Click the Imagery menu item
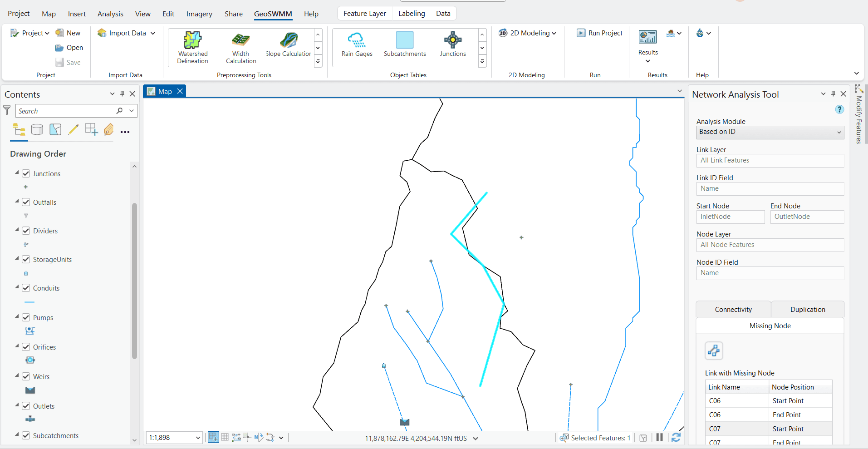The image size is (868, 449). 199,14
